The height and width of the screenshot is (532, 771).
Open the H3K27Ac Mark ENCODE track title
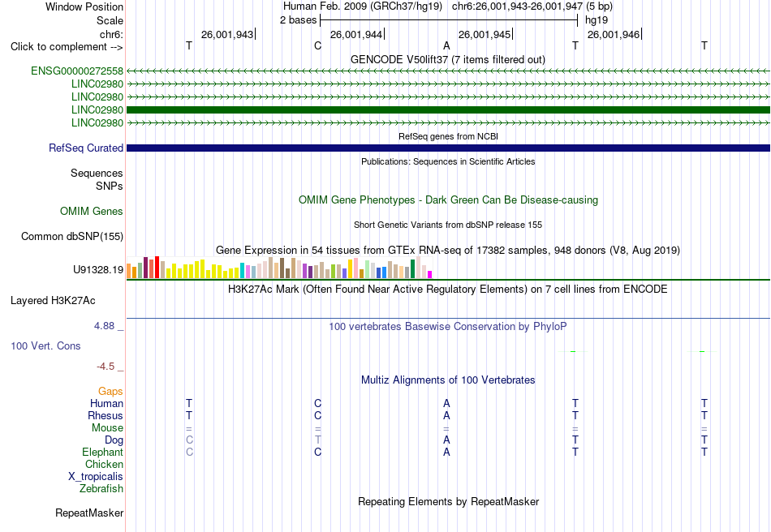pos(448,289)
